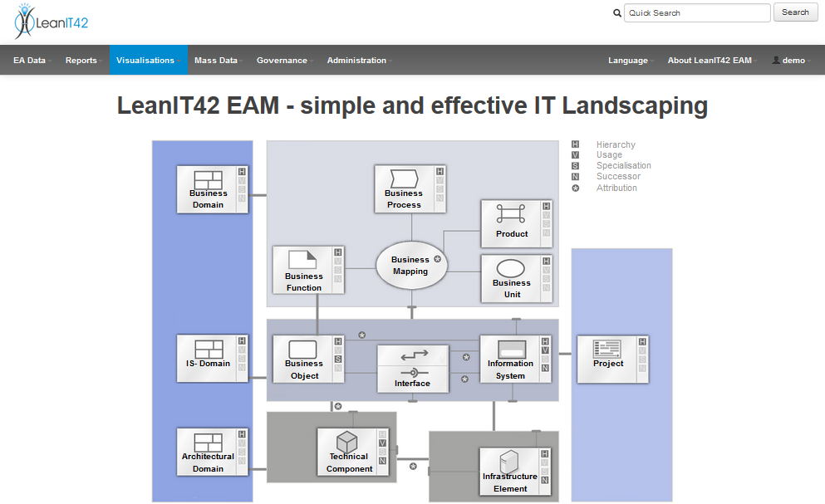The image size is (825, 504).
Task: Switch to the Reports menu
Action: tap(81, 60)
